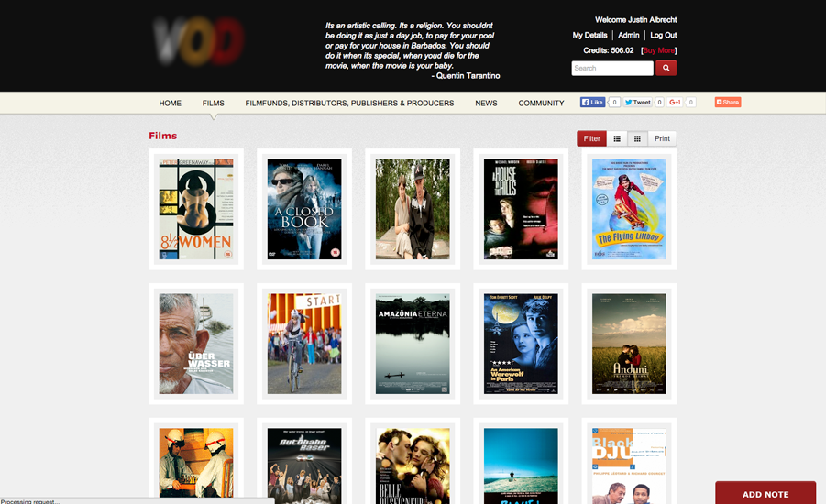The width and height of the screenshot is (826, 504).
Task: Click the orange Share button
Action: click(x=728, y=102)
